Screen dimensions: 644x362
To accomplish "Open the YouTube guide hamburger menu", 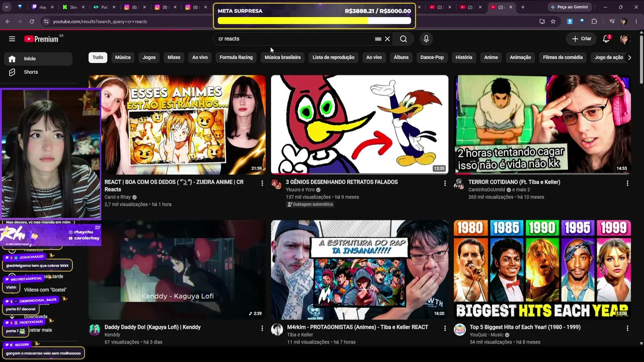I will 12,39.
